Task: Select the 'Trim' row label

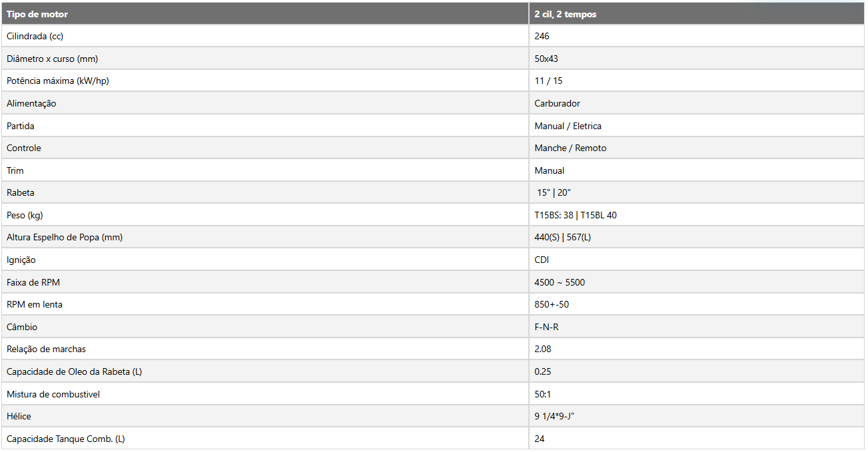Action: [x=15, y=170]
